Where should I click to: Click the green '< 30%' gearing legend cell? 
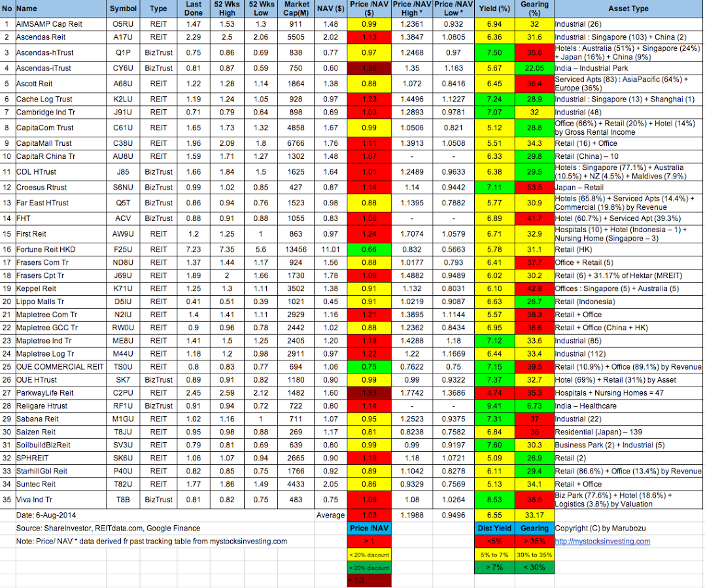(x=534, y=568)
